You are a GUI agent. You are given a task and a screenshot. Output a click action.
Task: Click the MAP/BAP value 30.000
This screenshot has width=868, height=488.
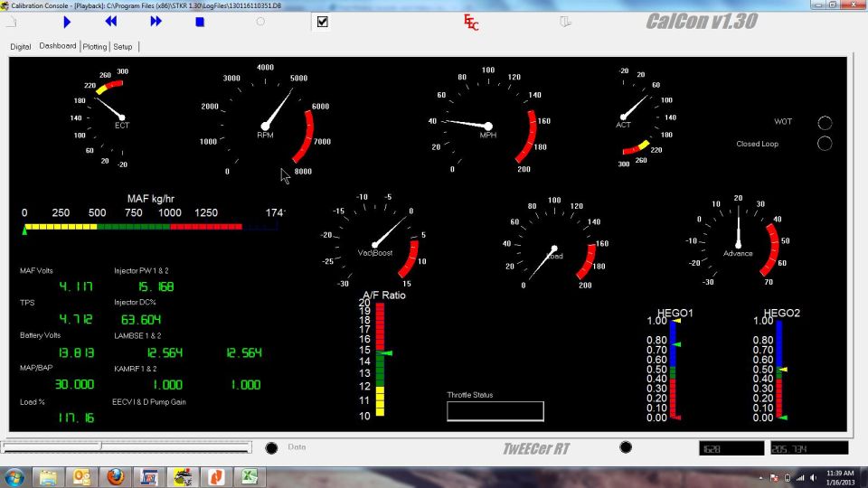[74, 385]
